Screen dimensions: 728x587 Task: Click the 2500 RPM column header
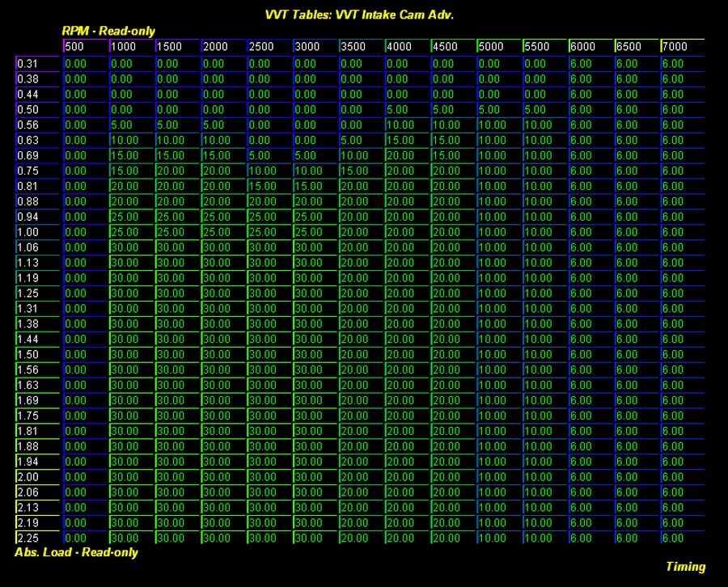click(269, 47)
